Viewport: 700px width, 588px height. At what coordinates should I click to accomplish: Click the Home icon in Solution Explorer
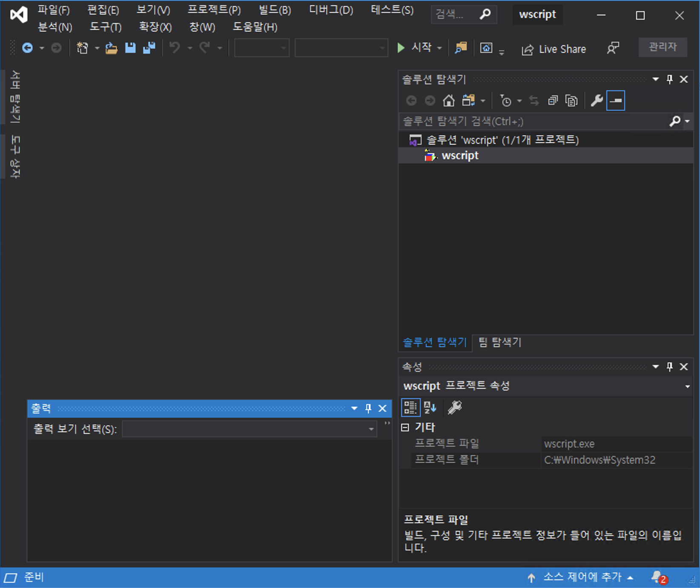(x=448, y=101)
